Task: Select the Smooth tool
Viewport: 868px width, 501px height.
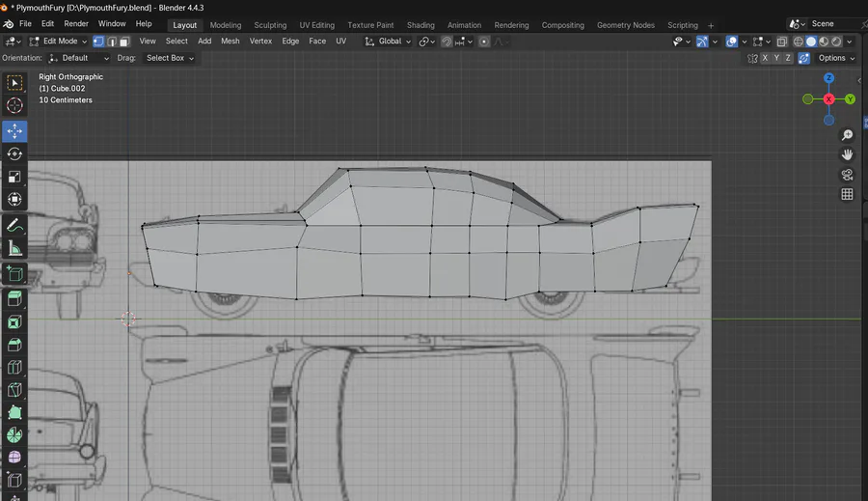Action: 14,458
